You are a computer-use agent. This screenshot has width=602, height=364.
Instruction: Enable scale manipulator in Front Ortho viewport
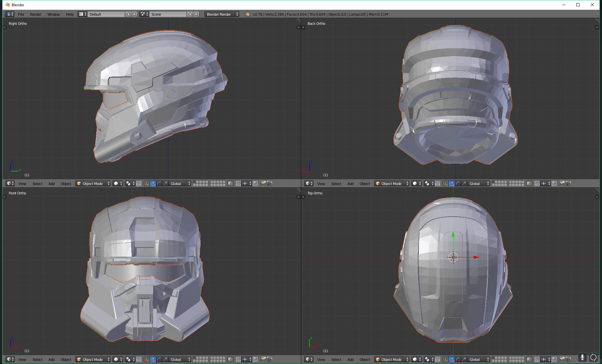(x=165, y=359)
